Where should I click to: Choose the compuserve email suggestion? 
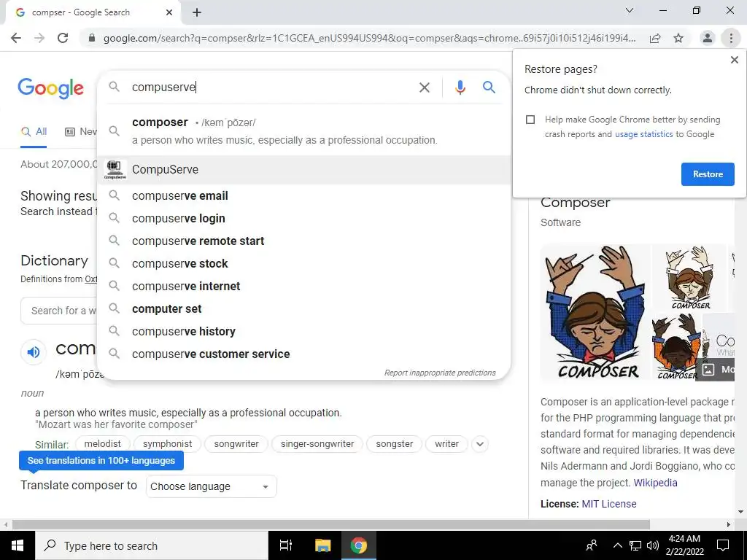(x=303, y=195)
